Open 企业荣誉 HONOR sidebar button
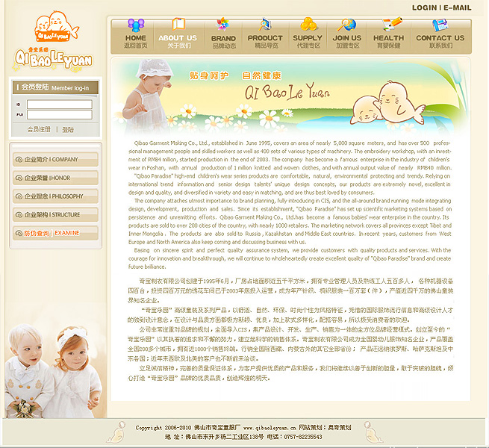The image size is (489, 448). pyautogui.click(x=55, y=178)
